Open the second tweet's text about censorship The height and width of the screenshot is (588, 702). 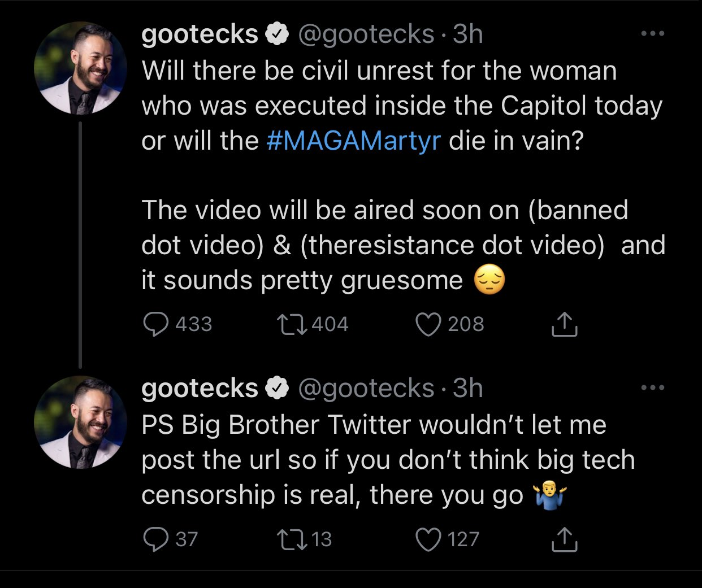point(388,460)
